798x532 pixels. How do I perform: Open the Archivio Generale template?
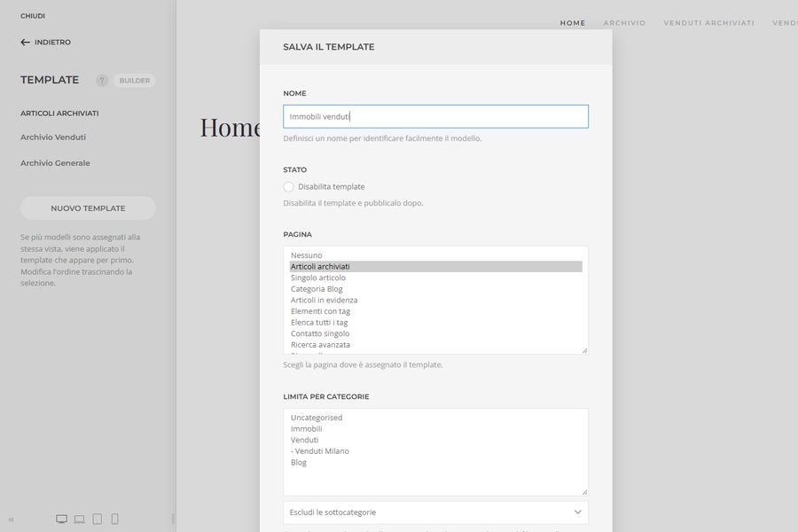55,163
